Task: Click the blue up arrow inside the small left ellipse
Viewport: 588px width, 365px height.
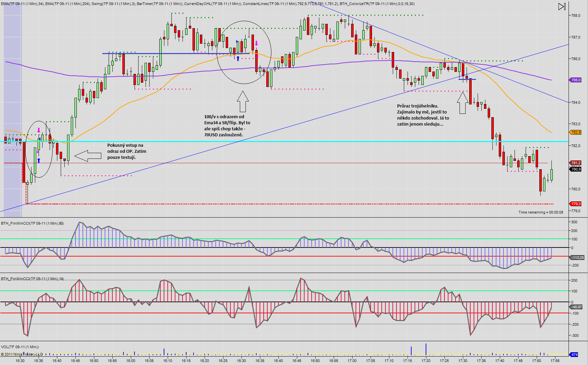Action: pyautogui.click(x=39, y=161)
